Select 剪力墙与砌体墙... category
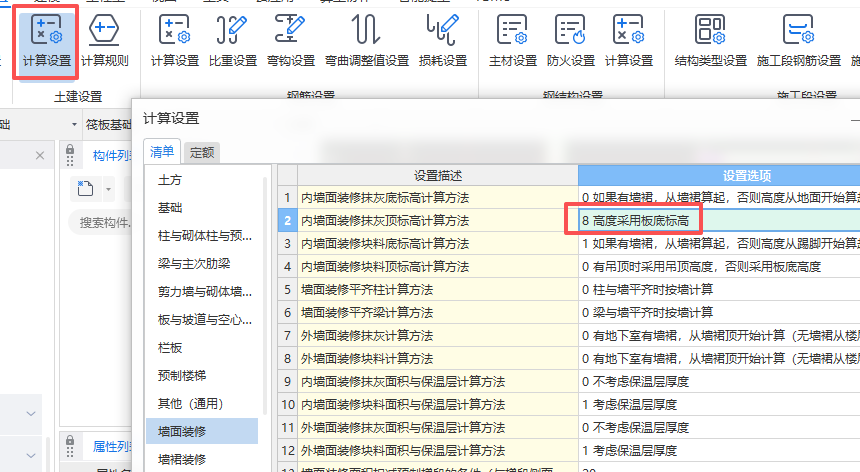This screenshot has height=472, width=860. [205, 292]
